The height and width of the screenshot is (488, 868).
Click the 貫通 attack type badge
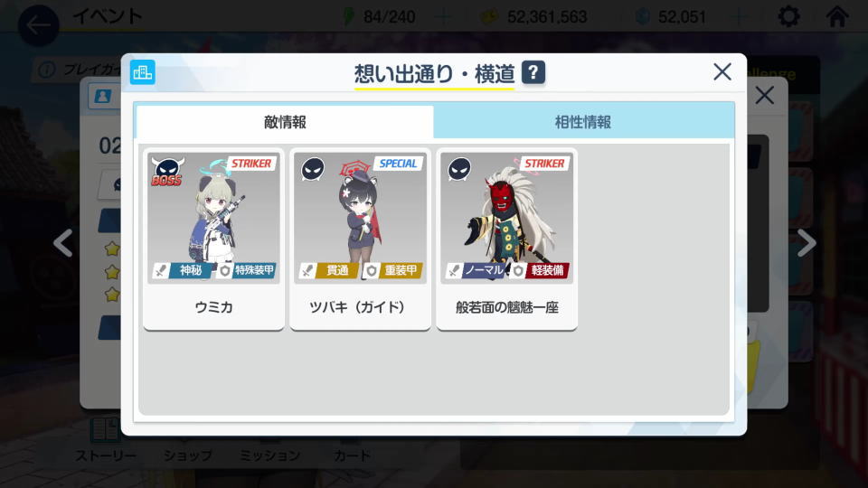(329, 270)
